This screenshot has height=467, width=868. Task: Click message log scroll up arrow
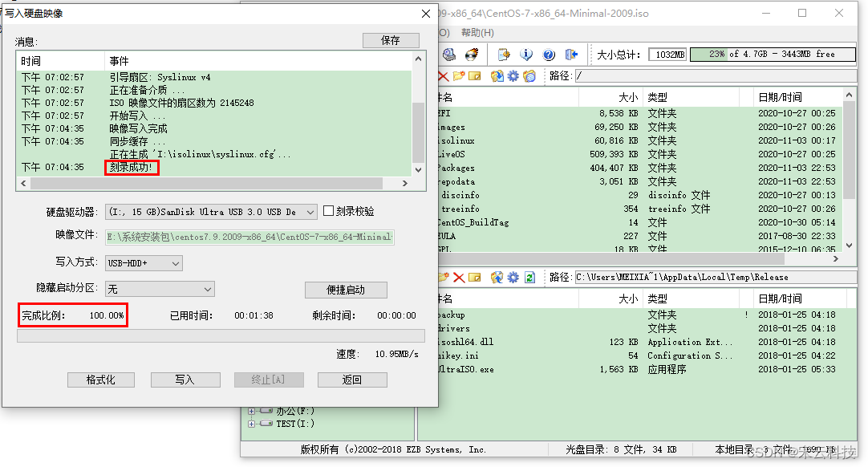(x=419, y=59)
